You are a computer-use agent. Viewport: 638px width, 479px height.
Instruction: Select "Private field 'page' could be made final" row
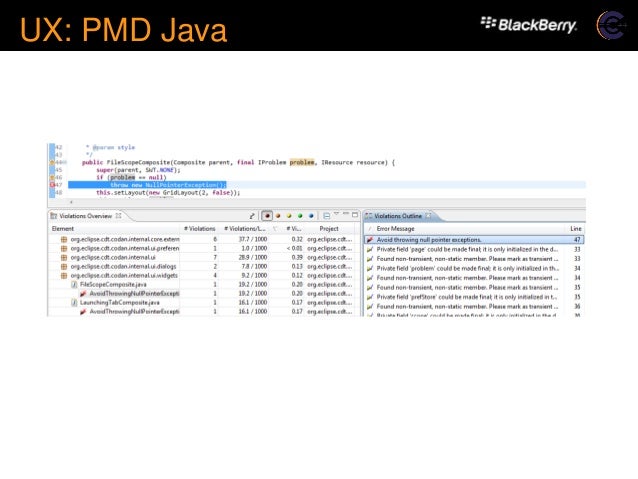(x=474, y=249)
